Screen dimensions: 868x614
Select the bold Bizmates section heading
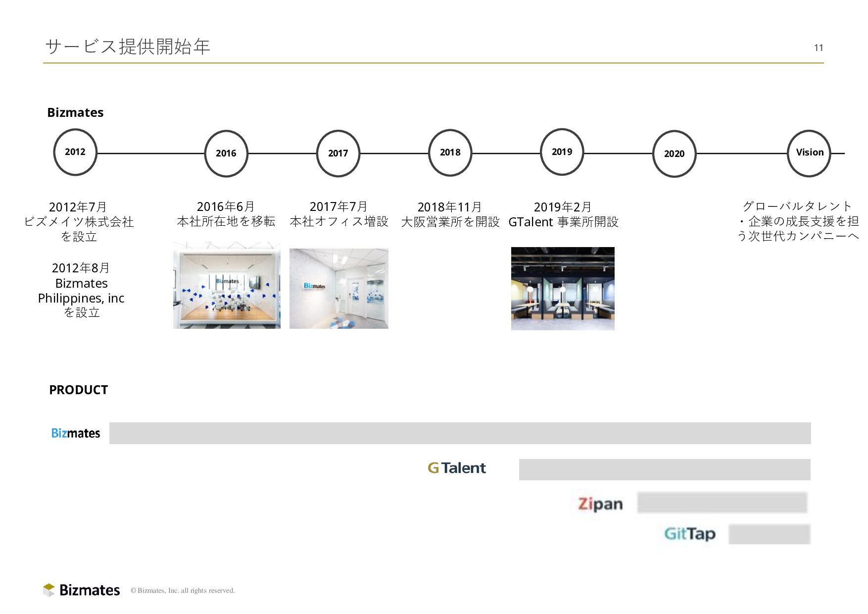[x=75, y=112]
